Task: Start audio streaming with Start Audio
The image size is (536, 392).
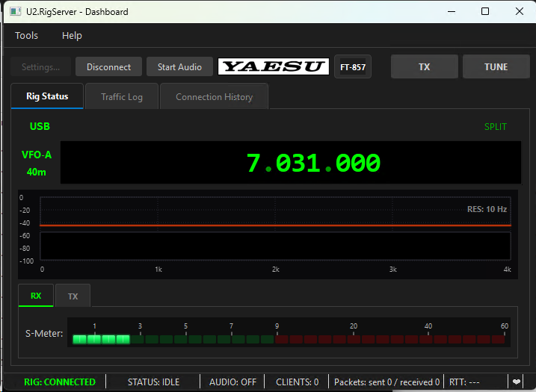Action: [179, 67]
